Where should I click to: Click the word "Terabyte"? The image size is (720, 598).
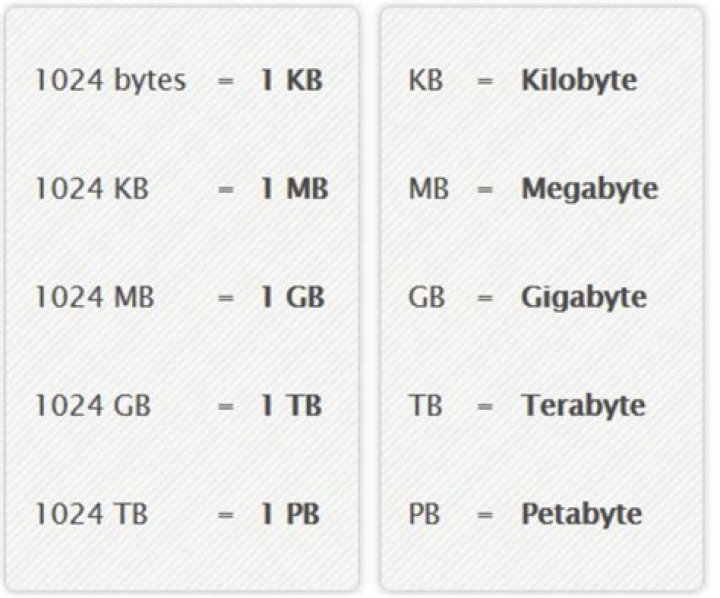coord(583,406)
